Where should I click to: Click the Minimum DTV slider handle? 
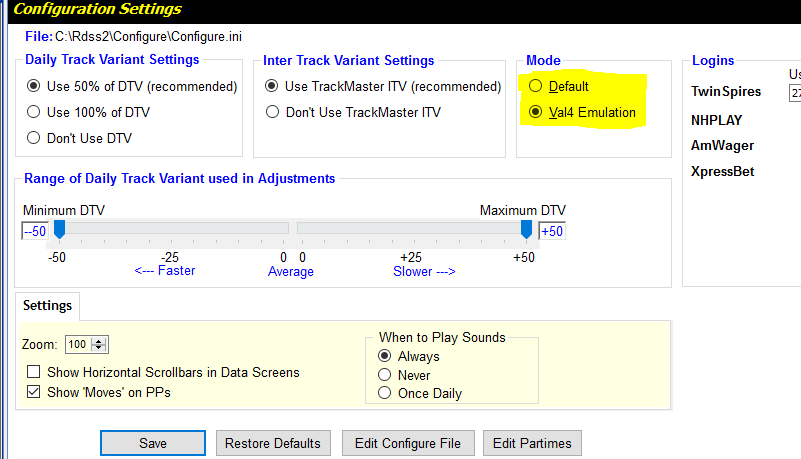(59, 229)
